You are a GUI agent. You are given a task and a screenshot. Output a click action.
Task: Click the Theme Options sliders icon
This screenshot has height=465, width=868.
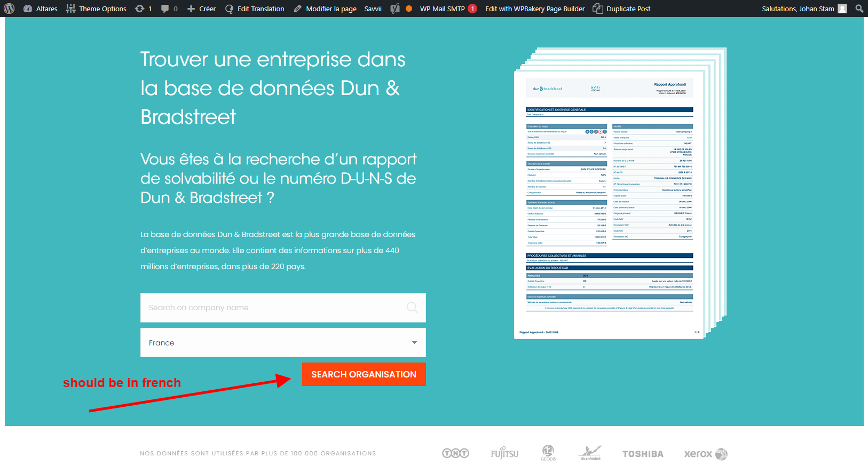click(70, 9)
